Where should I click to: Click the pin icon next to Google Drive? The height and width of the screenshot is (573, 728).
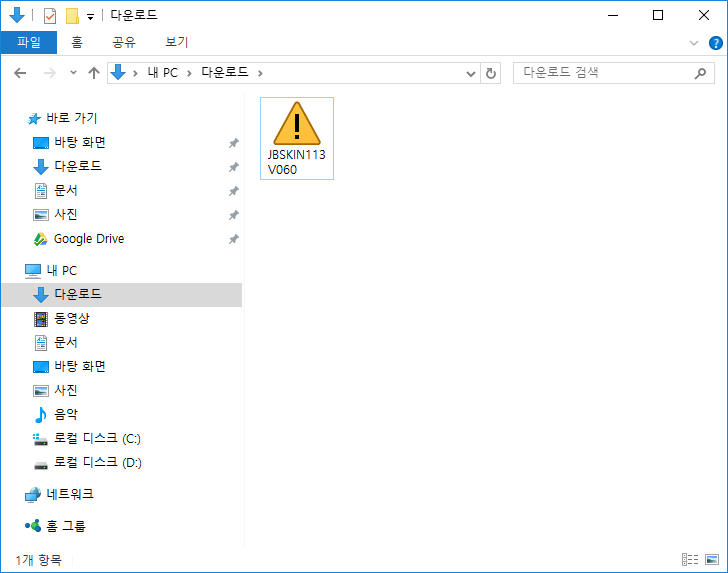click(x=234, y=239)
